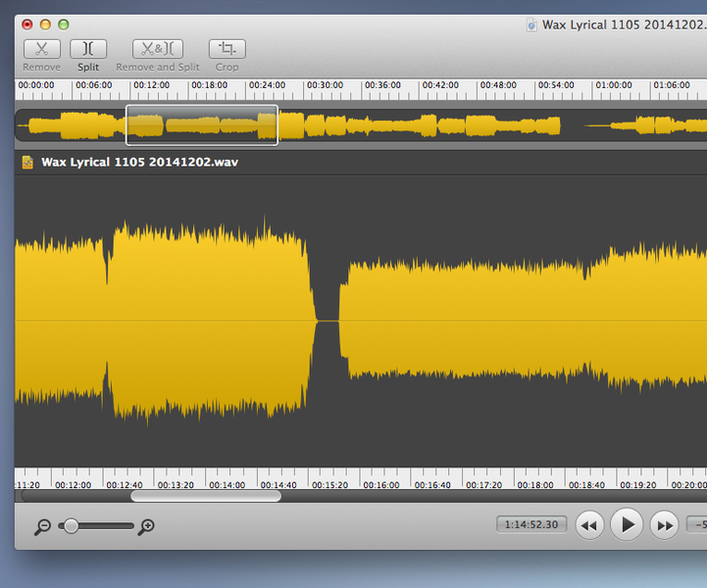
Task: Click the green window zoom button
Action: click(64, 24)
